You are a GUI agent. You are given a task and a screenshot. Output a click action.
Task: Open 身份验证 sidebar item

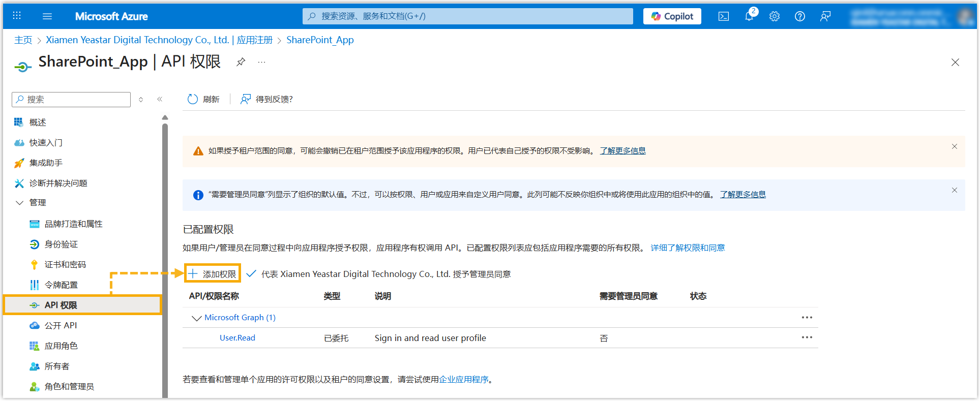(61, 244)
